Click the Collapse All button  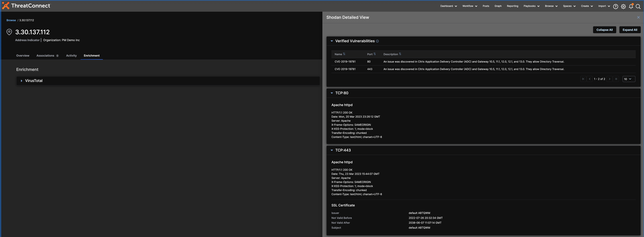pos(604,30)
